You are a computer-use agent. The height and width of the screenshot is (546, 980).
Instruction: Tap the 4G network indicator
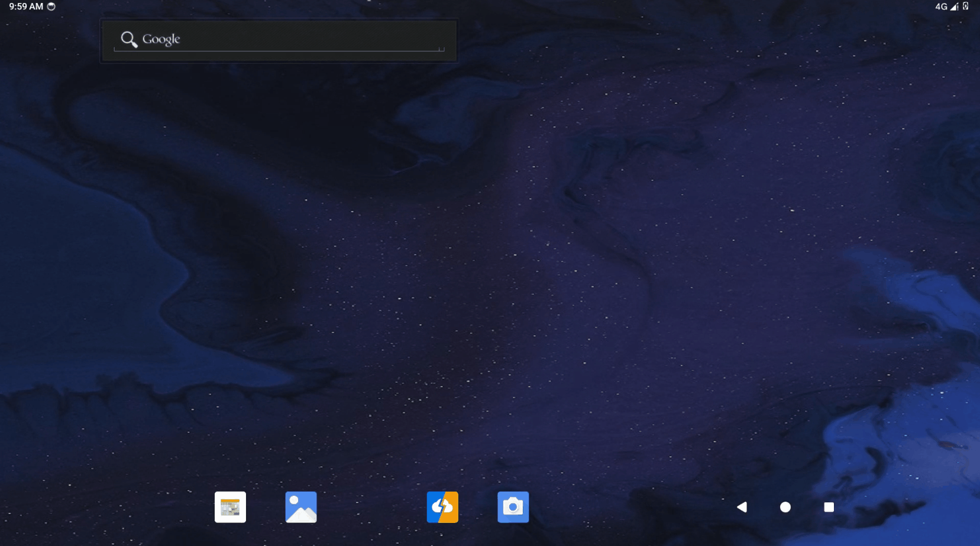click(x=940, y=6)
